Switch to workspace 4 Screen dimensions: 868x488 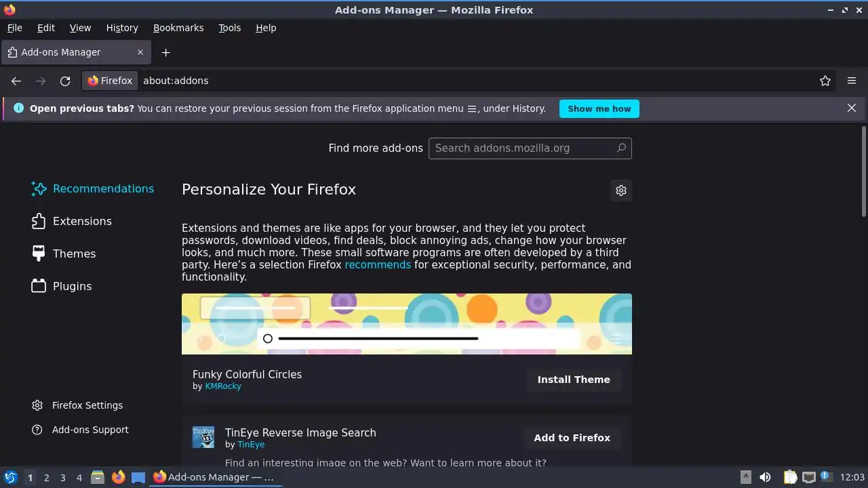click(x=79, y=478)
